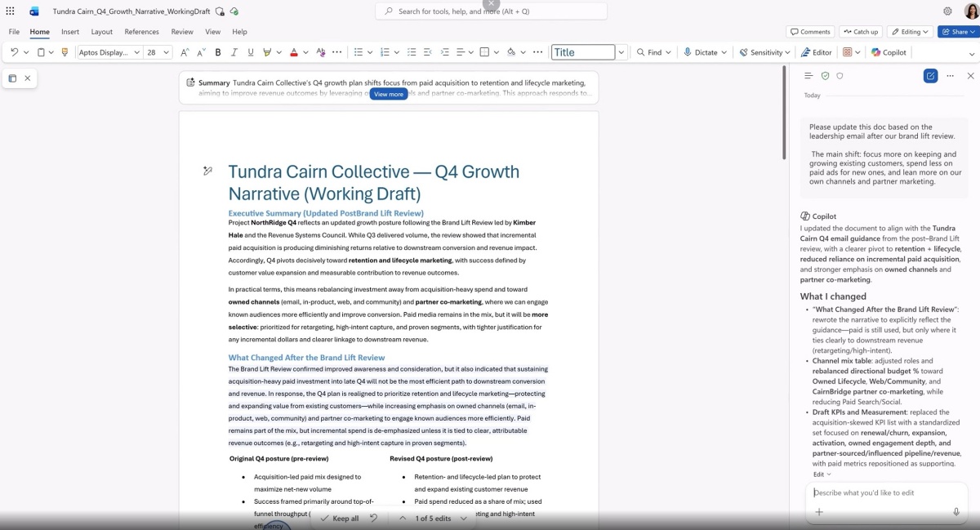The height and width of the screenshot is (530, 980).
Task: Click the Dictate button
Action: pyautogui.click(x=706, y=52)
